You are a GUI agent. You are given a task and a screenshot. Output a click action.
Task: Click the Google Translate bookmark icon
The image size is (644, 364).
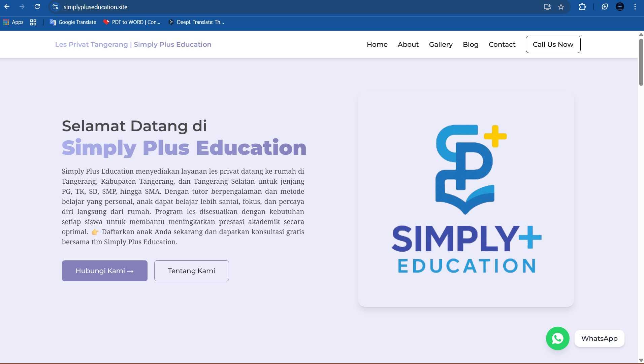(53, 22)
